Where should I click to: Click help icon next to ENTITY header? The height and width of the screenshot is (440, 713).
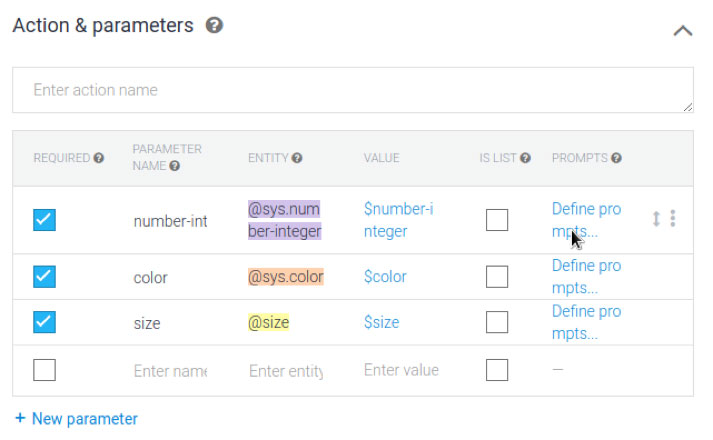(x=297, y=158)
